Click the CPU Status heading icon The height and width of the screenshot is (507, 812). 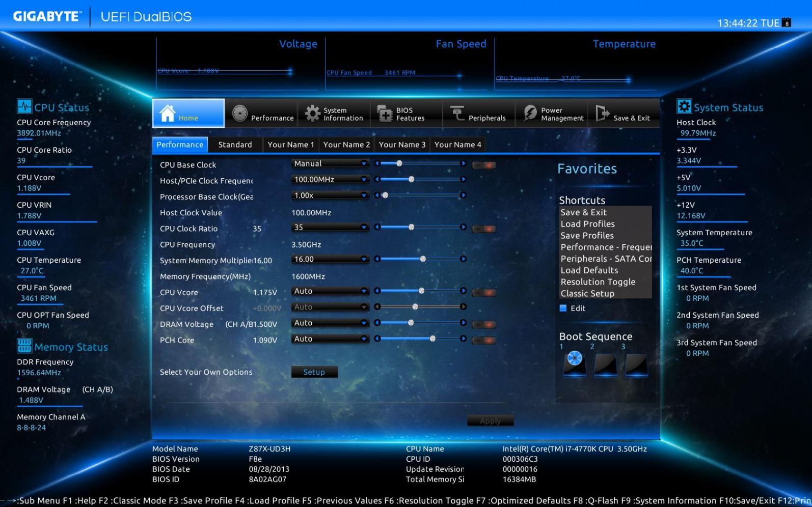pyautogui.click(x=24, y=106)
